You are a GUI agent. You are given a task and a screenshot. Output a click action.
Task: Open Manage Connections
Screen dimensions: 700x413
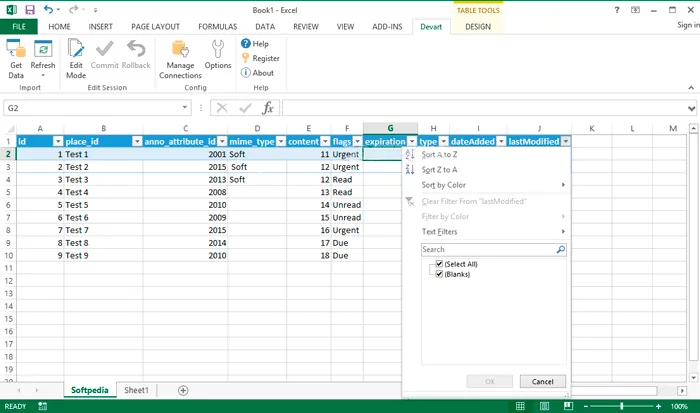click(180, 59)
